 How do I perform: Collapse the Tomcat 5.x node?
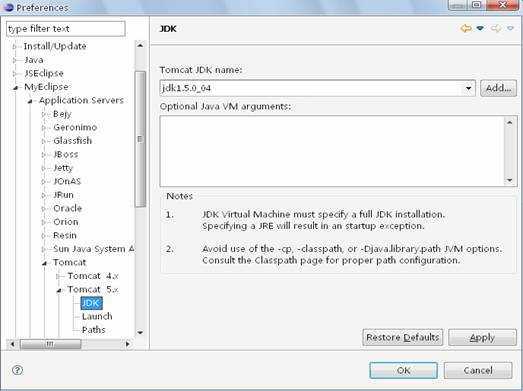coord(59,290)
